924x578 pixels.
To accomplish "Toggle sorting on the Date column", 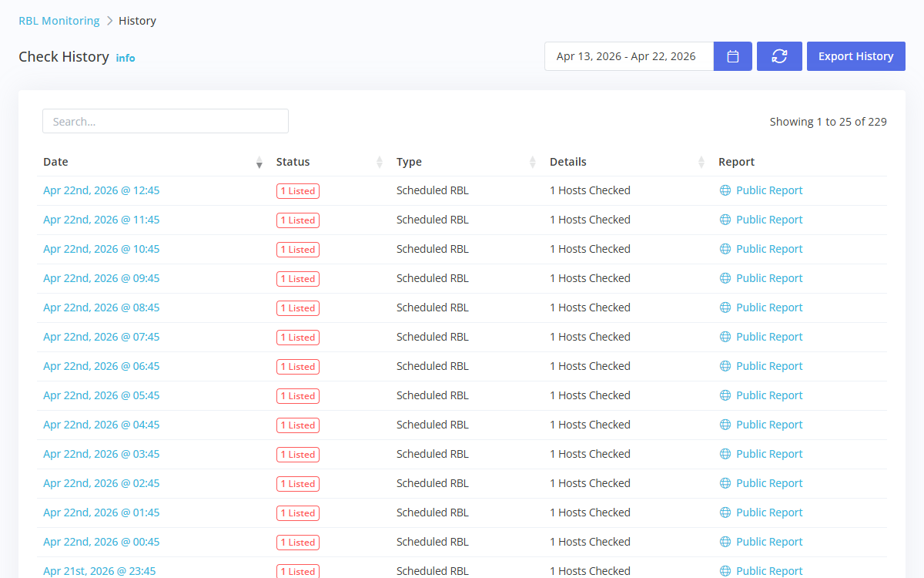I will (x=259, y=163).
